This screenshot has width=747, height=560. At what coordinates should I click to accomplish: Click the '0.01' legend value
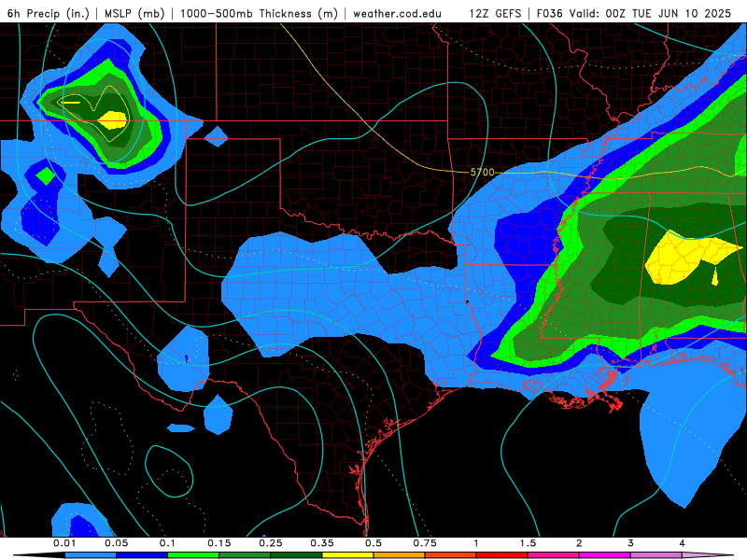pos(64,543)
